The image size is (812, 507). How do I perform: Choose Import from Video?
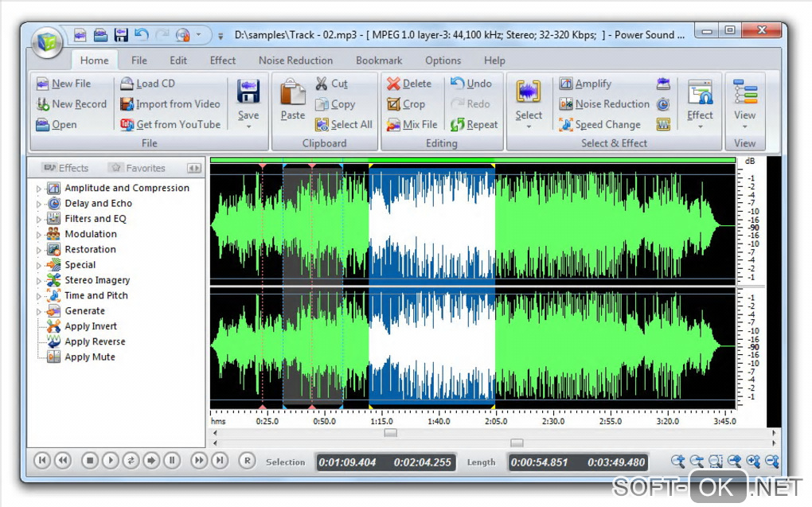coord(170,104)
